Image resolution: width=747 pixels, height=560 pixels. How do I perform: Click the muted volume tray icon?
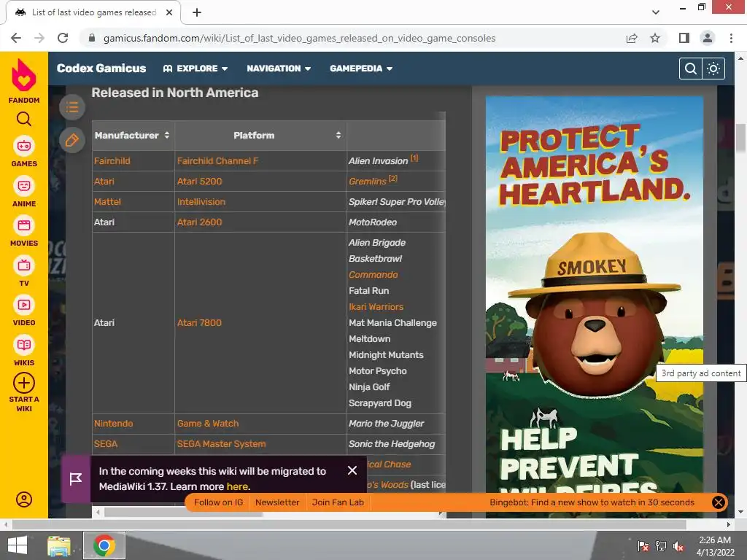(678, 546)
